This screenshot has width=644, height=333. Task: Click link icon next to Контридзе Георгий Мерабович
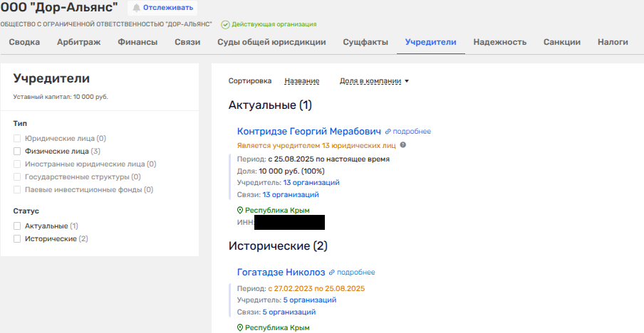[388, 132]
